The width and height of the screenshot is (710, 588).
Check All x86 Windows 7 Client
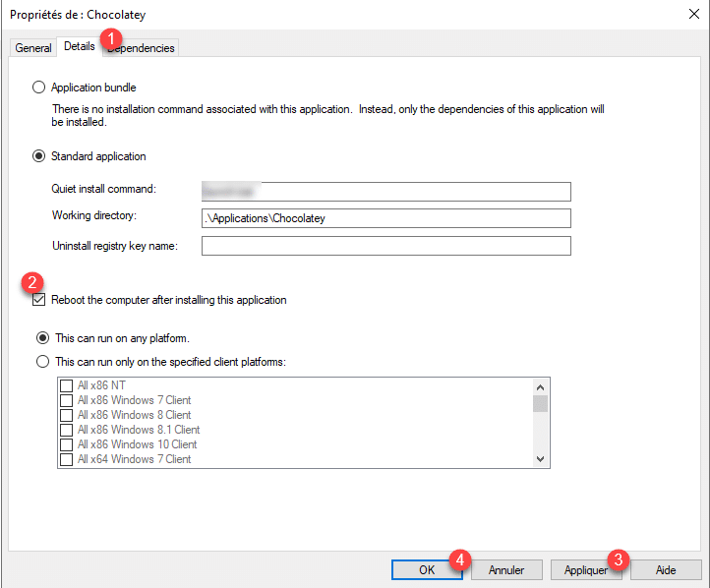67,400
